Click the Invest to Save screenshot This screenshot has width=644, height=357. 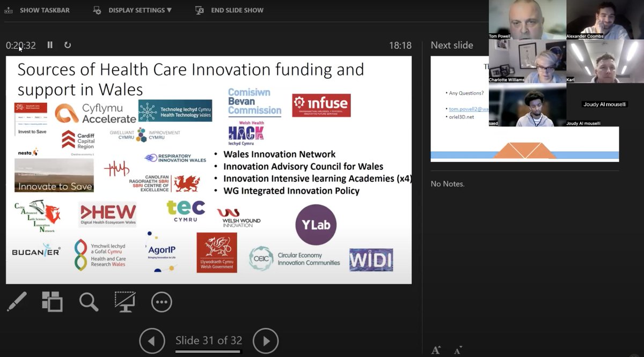coord(31,118)
